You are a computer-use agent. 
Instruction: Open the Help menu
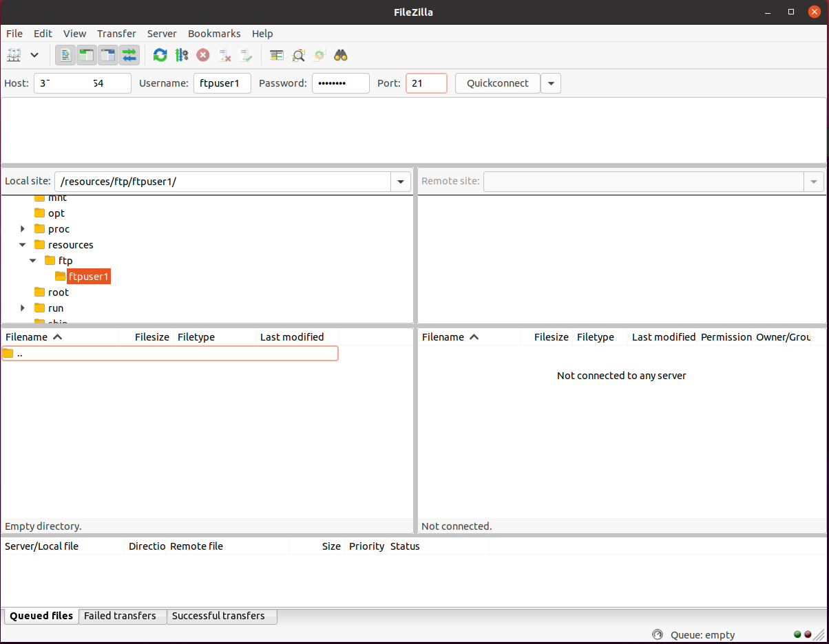pyautogui.click(x=262, y=33)
